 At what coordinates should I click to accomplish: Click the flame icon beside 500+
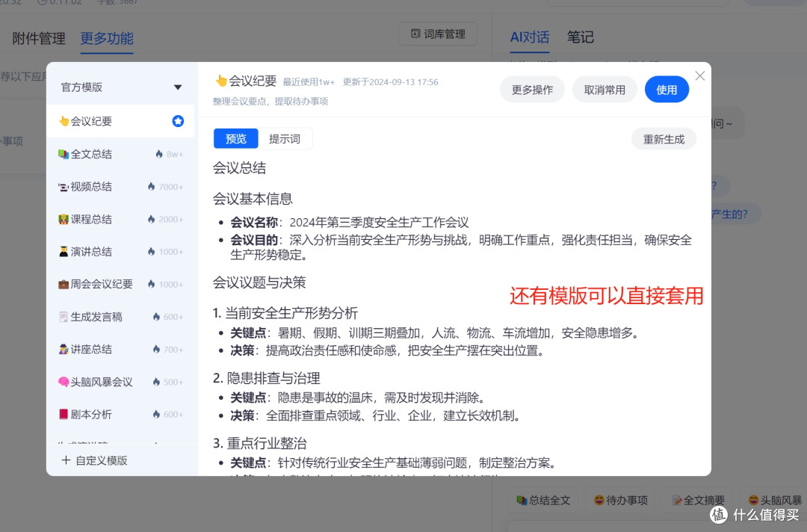point(156,382)
